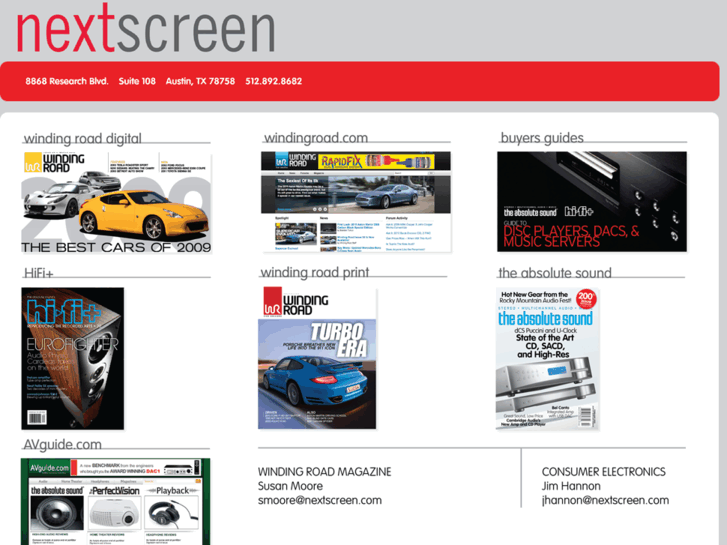This screenshot has height=545, width=727.
Task: Open the Best Cars of 2009 cover thumbnail
Action: click(x=116, y=202)
